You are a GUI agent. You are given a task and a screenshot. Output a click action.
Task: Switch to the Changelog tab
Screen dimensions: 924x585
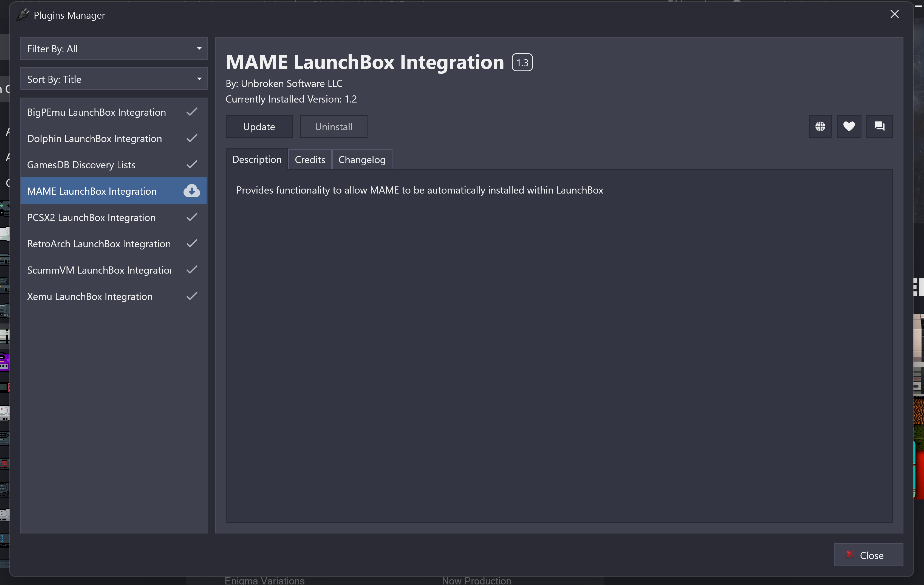[x=361, y=160]
